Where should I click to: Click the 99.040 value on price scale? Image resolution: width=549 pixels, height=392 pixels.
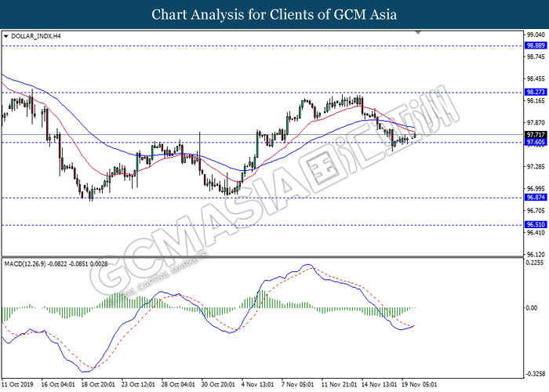click(x=535, y=35)
